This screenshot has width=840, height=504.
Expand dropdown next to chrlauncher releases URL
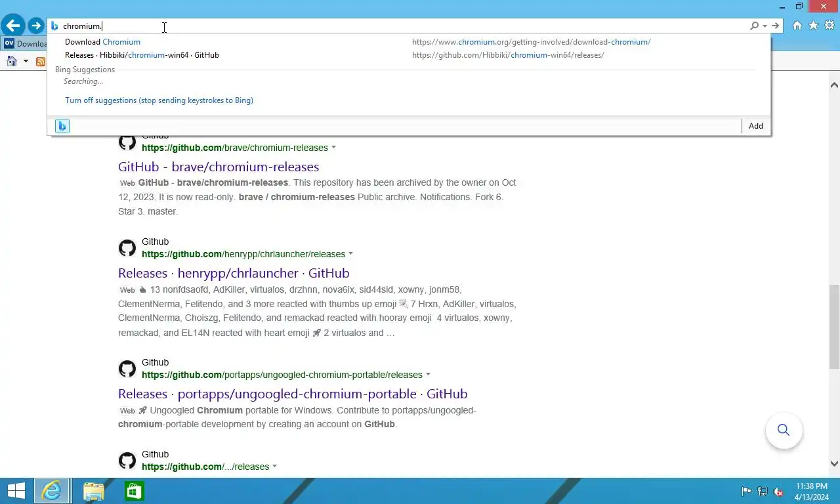coord(350,254)
